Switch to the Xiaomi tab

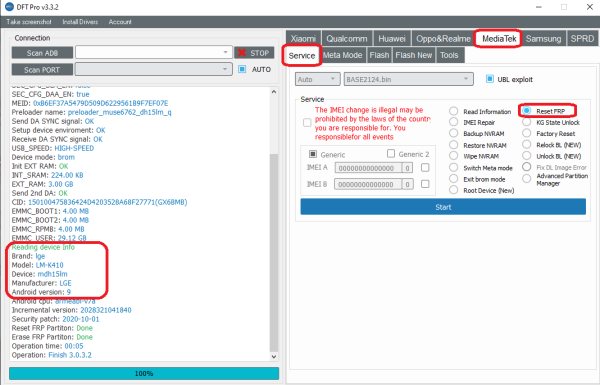coord(303,39)
